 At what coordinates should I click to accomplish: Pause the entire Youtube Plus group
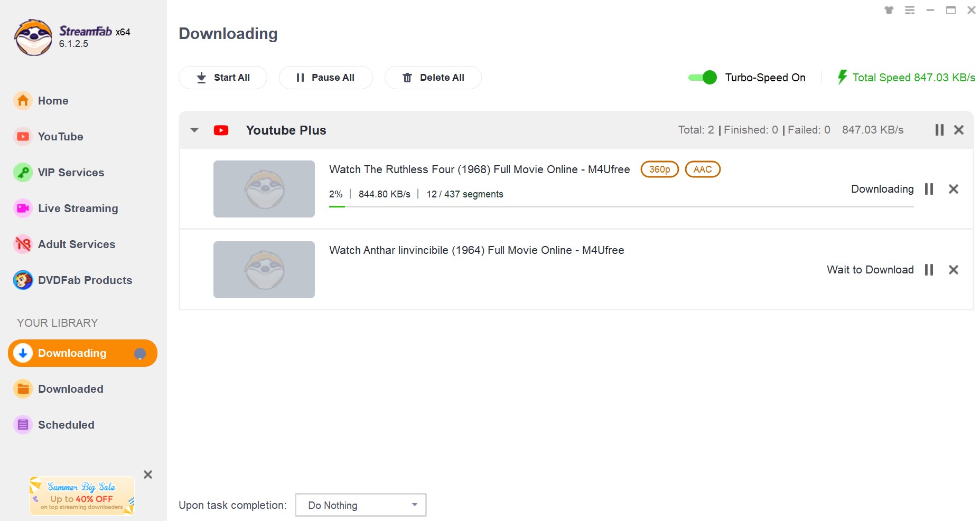coord(939,130)
